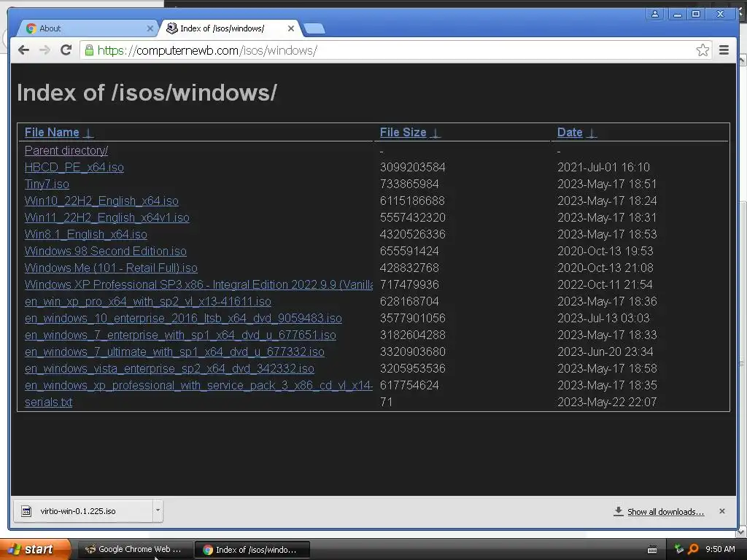Click the browser forward arrow
Viewport: 747px width, 560px height.
[x=44, y=50]
